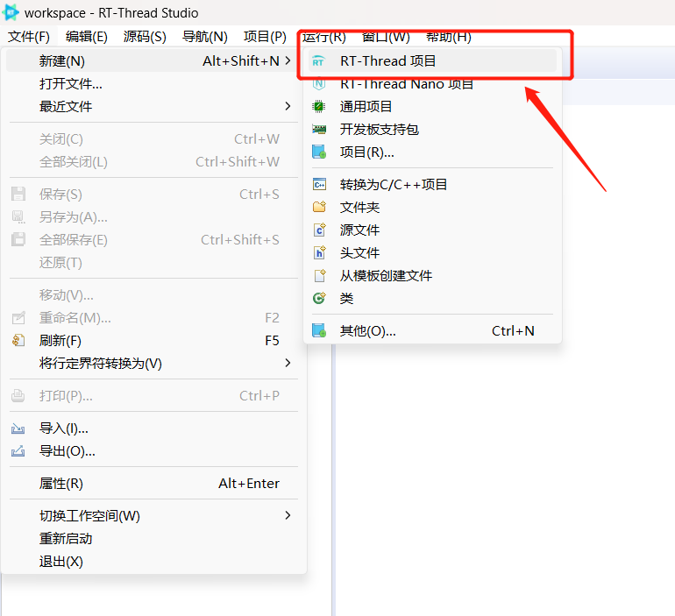Click the template file icon for 从模板创建文件
This screenshot has width=675, height=616.
(x=319, y=275)
